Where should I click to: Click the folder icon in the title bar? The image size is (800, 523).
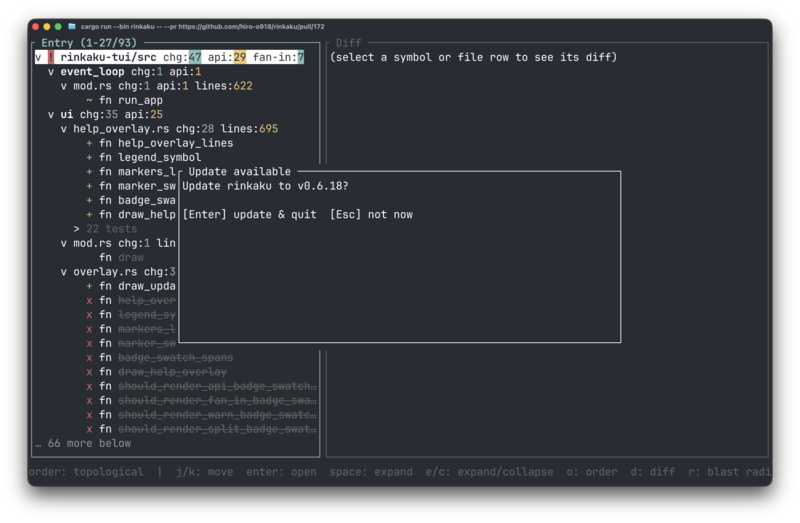click(x=71, y=27)
